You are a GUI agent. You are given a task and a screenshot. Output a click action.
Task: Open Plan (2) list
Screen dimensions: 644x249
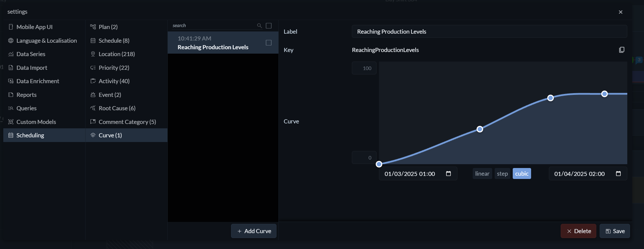[126, 27]
